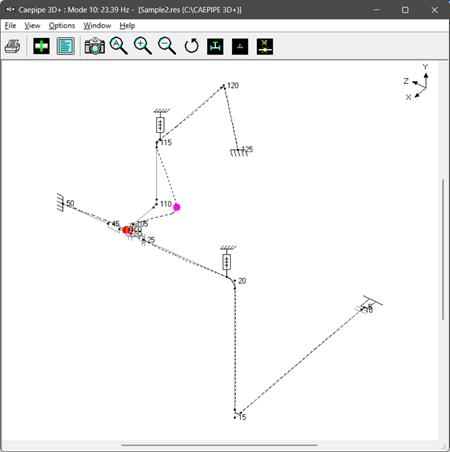
Task: Click the Zoom In magnifier icon
Action: [143, 46]
